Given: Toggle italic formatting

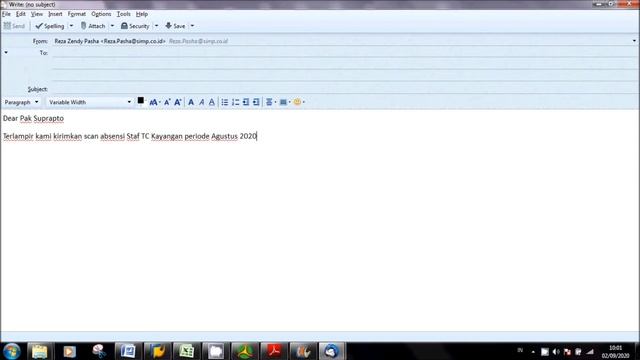Looking at the screenshot, I should coord(202,102).
